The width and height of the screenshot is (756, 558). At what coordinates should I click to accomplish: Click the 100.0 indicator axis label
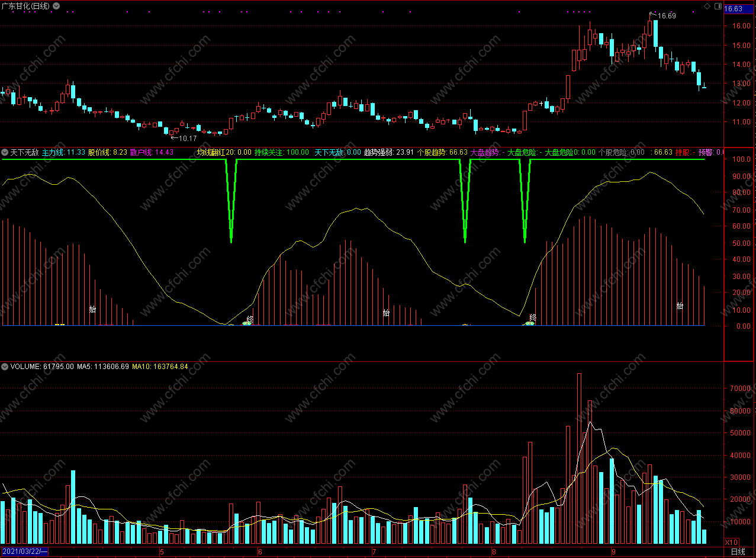click(742, 159)
